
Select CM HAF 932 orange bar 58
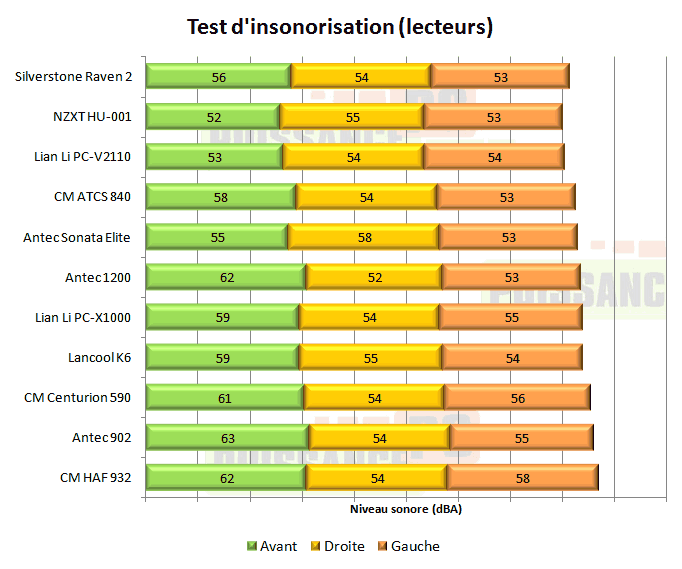[x=522, y=476]
